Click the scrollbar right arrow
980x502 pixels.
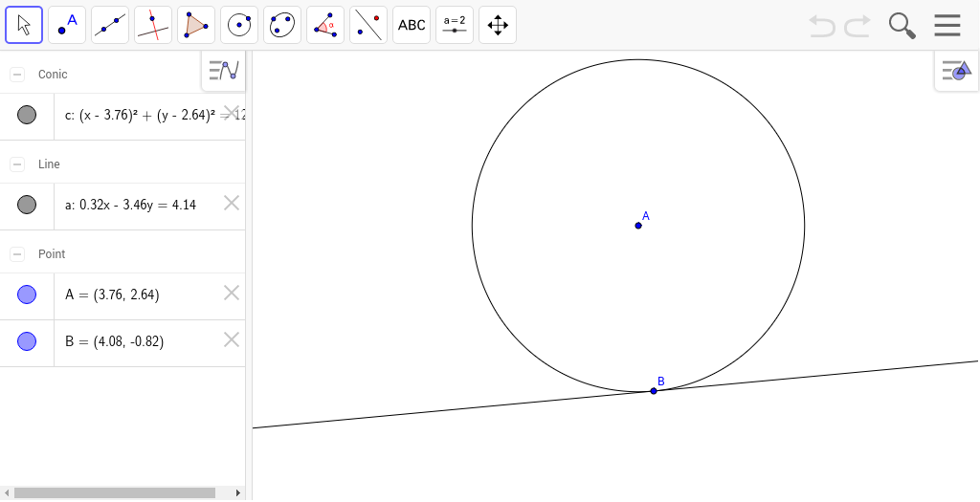238,493
